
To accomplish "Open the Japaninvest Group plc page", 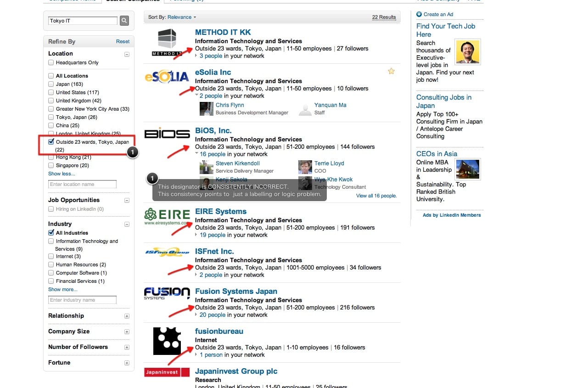I will point(236,371).
